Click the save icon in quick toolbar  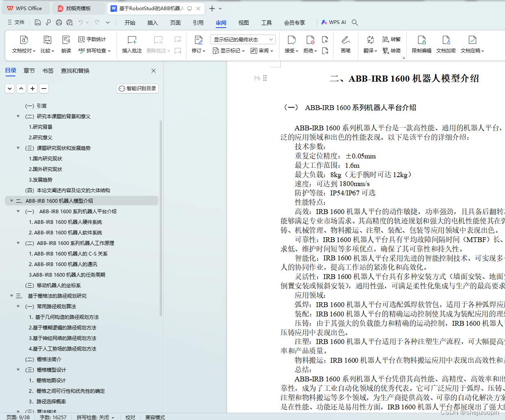38,22
